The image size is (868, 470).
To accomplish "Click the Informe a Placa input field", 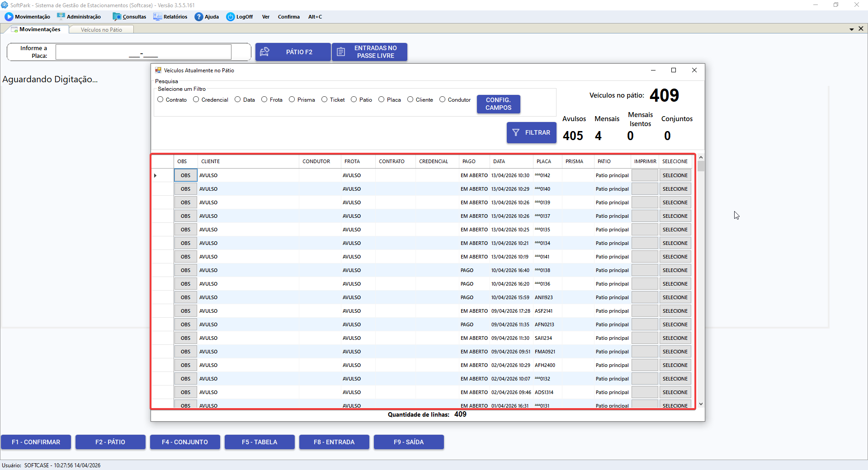I will (143, 52).
